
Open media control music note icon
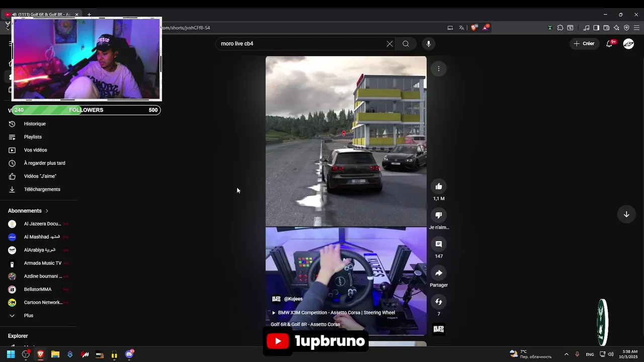pyautogui.click(x=586, y=28)
